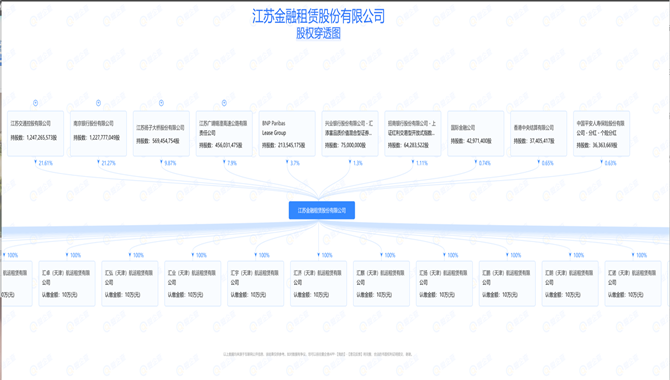
Task: Expand shareholders above 江苏扬子大桥股份有限公司
Action: click(161, 103)
